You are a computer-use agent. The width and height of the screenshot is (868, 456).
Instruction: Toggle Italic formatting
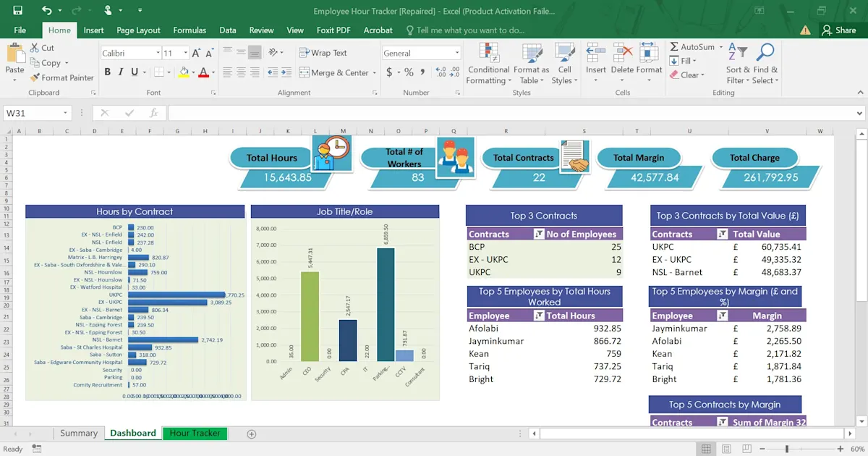(x=122, y=72)
